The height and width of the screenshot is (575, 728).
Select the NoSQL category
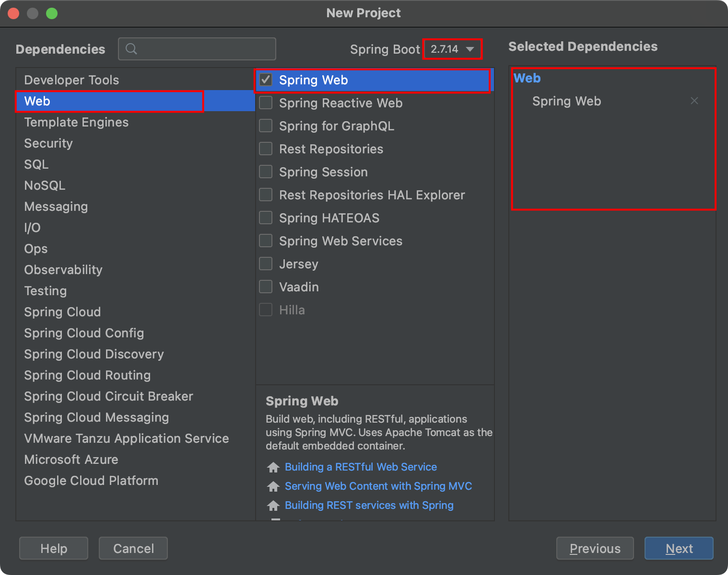(135, 185)
